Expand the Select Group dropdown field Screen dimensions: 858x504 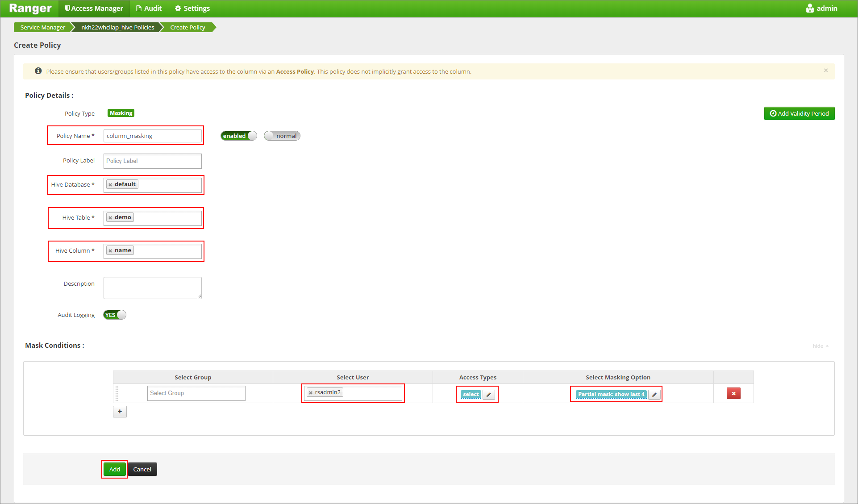click(196, 392)
